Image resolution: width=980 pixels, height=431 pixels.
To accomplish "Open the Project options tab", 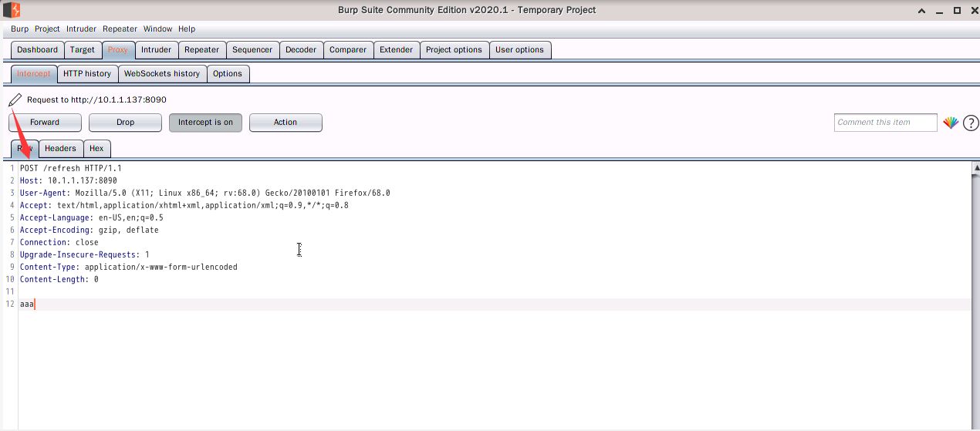I will 454,50.
